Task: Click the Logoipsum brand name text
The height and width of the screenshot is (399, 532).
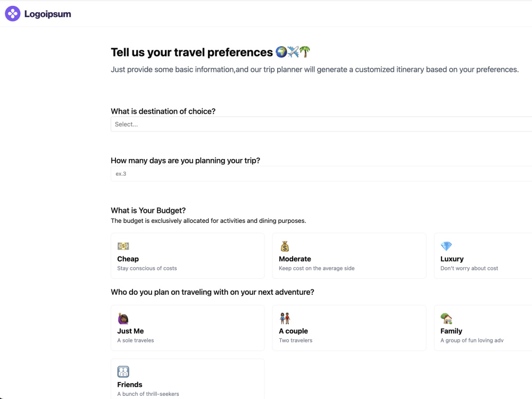Action: (x=47, y=14)
